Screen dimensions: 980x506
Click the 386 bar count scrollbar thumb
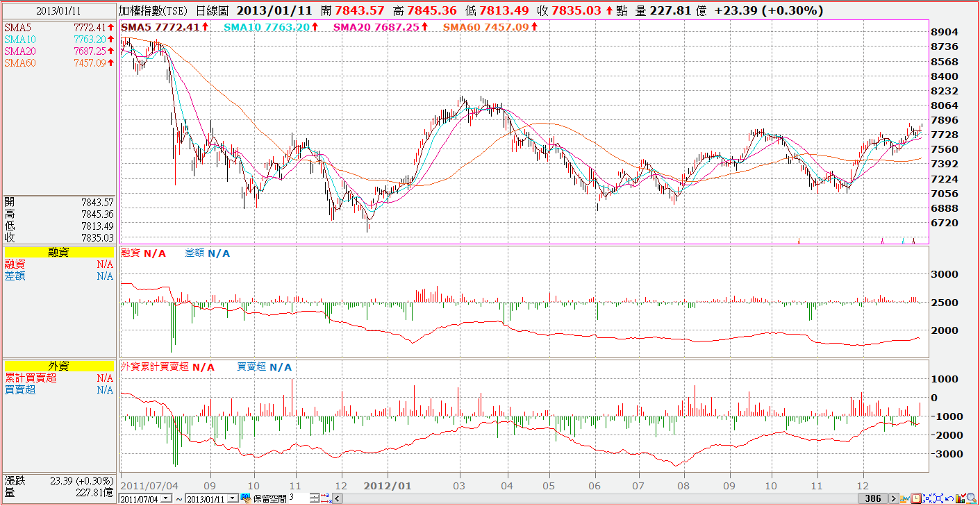(873, 498)
